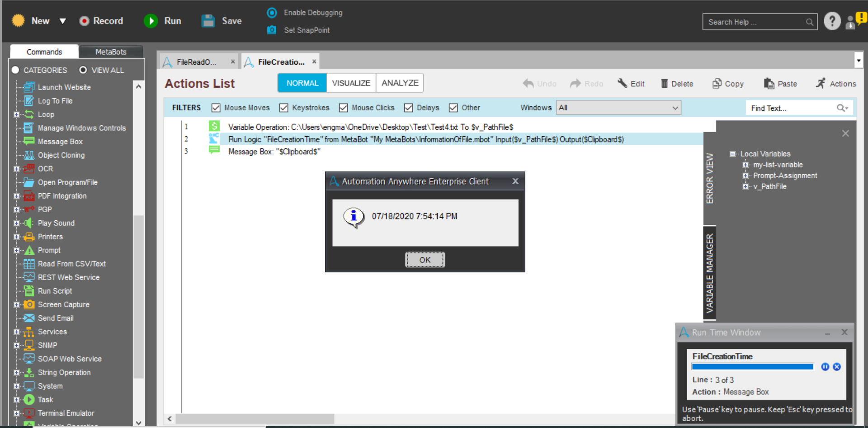Toggle the Mouse Moves filter checkbox
This screenshot has width=868, height=428.
click(x=216, y=108)
